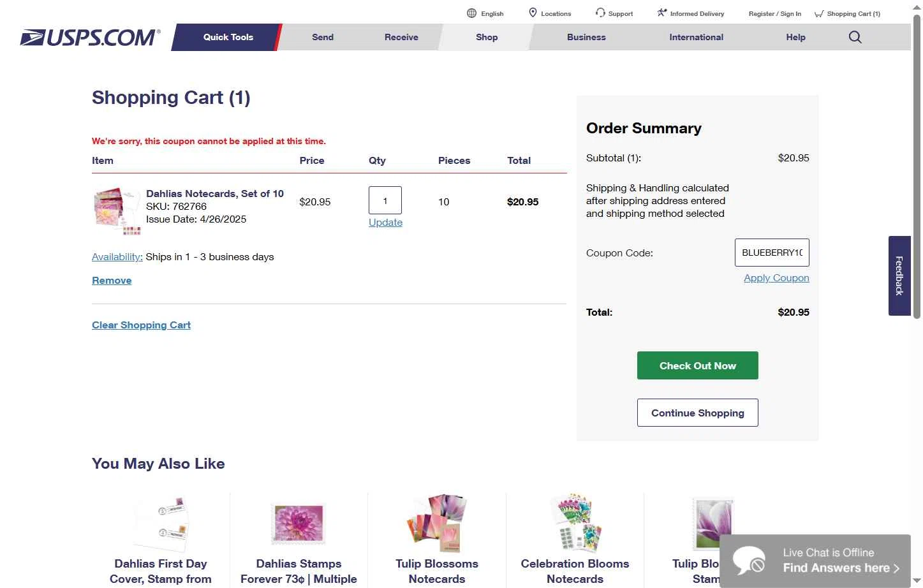Click the Dahlias Notecards product thumbnail
923x588 pixels.
(x=117, y=210)
